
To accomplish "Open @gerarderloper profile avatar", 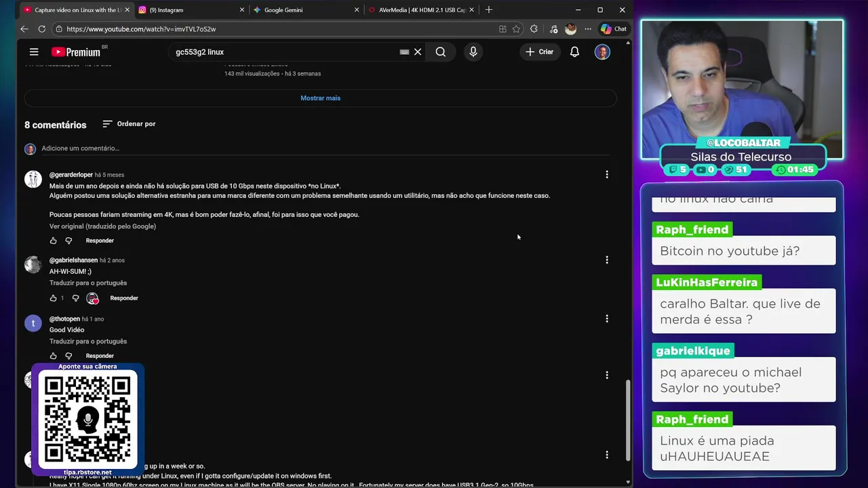I will pos(33,179).
